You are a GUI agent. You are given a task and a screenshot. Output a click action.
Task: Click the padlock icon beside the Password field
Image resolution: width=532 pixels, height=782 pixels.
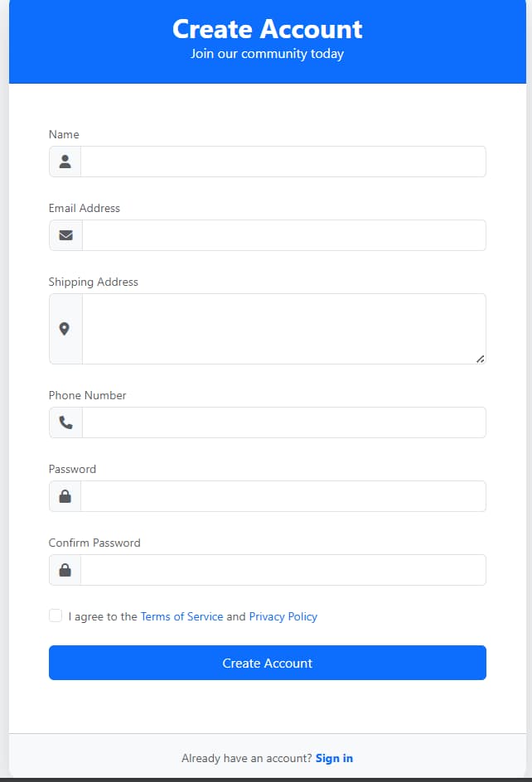[x=65, y=495]
